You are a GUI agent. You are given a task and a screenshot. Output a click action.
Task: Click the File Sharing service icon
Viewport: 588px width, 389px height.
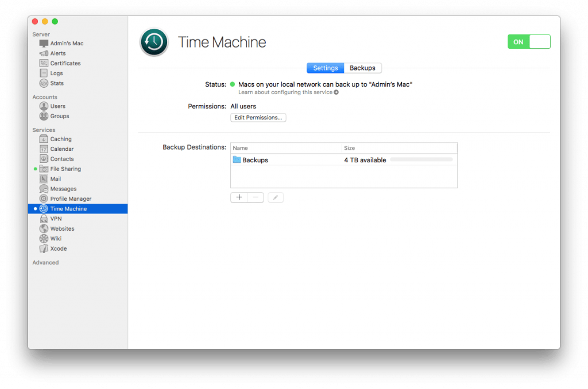45,169
